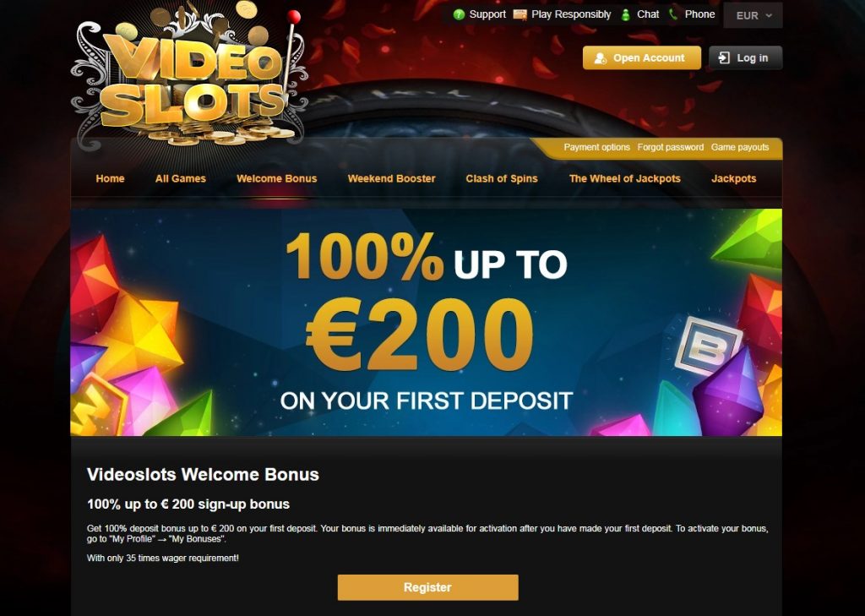
Task: Click the EUR dropdown chevron arrow
Action: click(769, 15)
